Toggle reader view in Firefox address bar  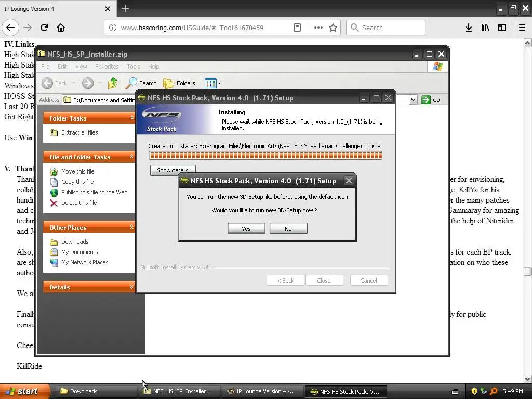(297, 28)
